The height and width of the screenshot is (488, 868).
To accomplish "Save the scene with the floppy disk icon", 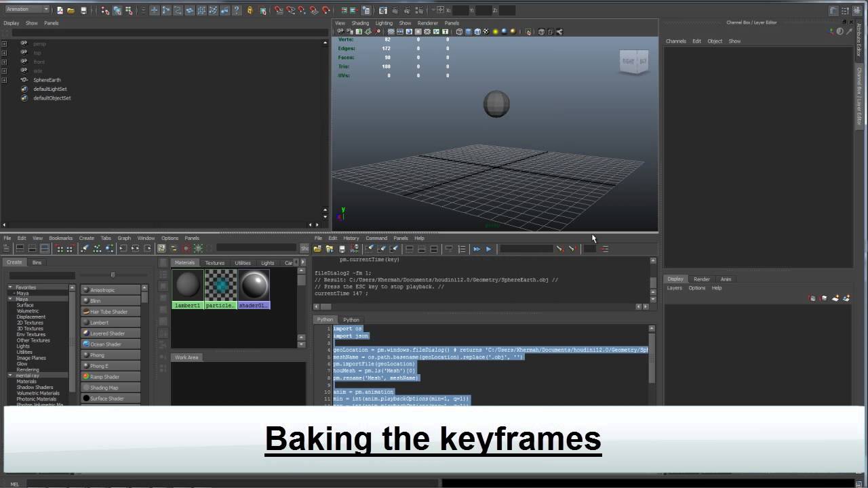I will point(83,10).
